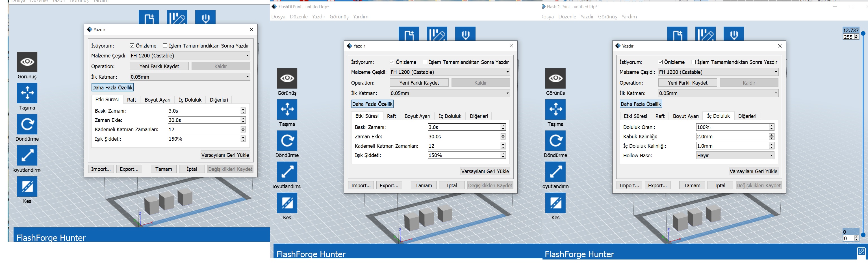This screenshot has height=266, width=868.
Task: Click the print shield icon in left window
Action: pos(205,18)
